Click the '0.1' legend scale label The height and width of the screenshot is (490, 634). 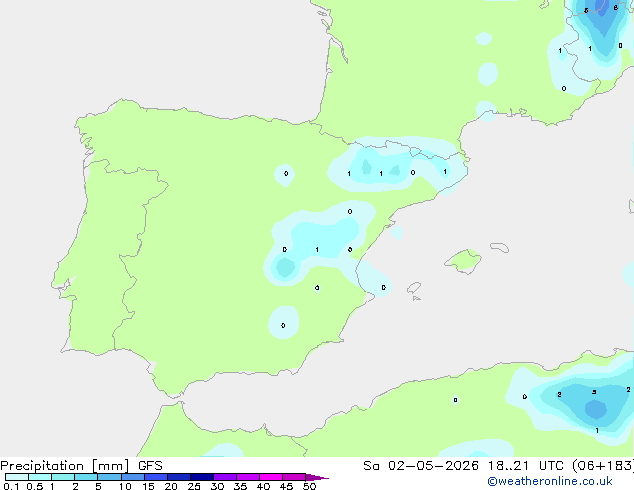tap(11, 486)
